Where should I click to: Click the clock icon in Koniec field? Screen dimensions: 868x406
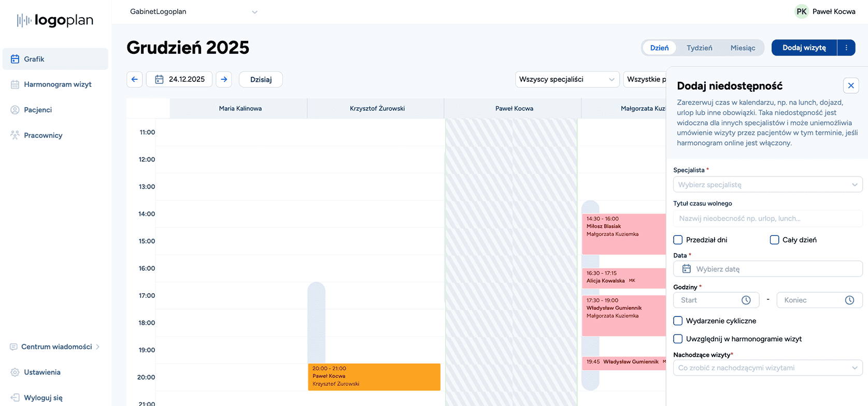pos(849,300)
